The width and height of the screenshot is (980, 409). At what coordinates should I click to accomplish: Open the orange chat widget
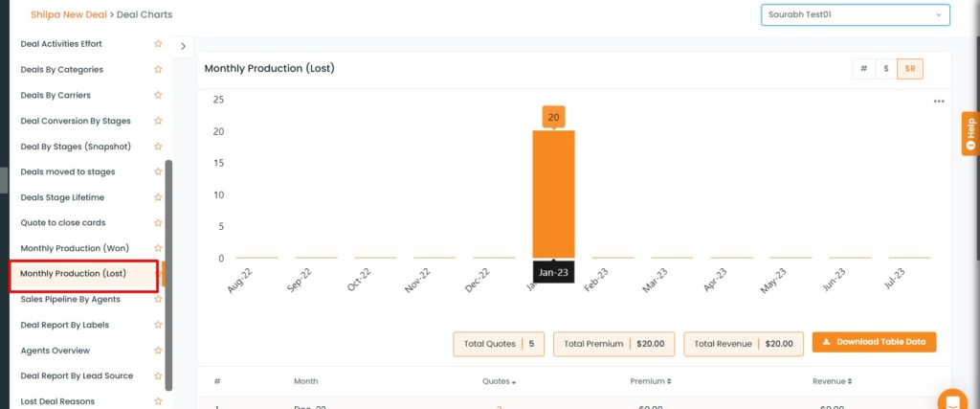pyautogui.click(x=954, y=400)
